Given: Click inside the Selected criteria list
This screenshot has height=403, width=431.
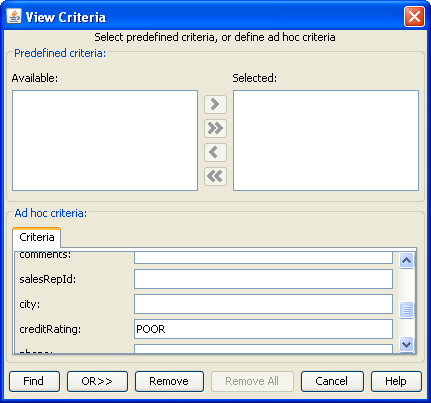Looking at the screenshot, I should pyautogui.click(x=326, y=140).
